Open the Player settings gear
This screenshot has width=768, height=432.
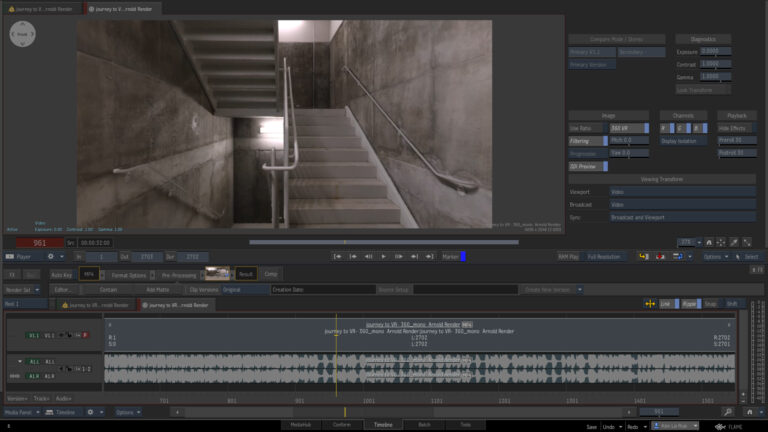click(x=50, y=257)
